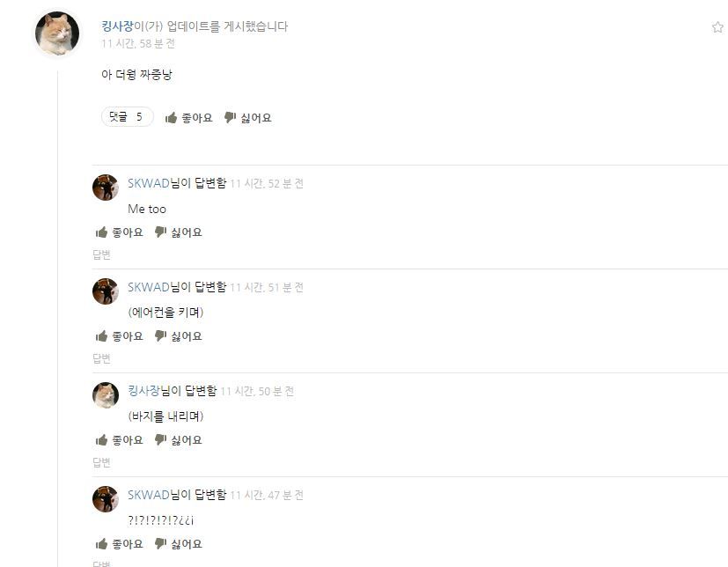Click SKWAD avatar beside '?!?!?!?!?¿¿¡' reply

pyautogui.click(x=106, y=499)
